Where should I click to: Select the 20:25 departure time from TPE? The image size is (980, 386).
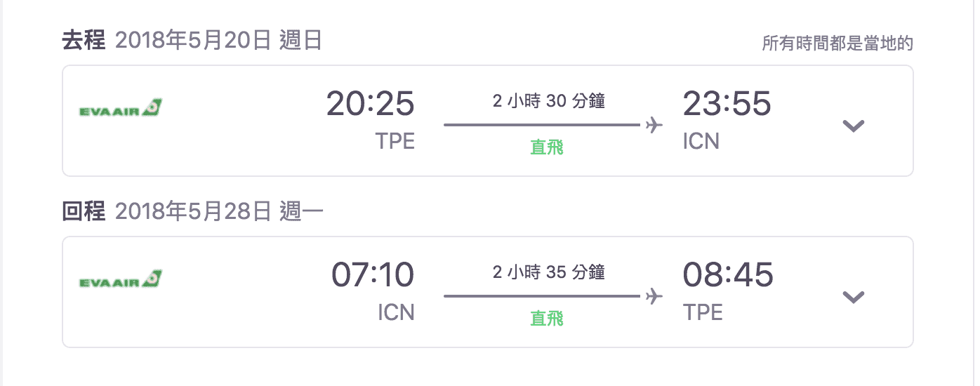[x=371, y=105]
